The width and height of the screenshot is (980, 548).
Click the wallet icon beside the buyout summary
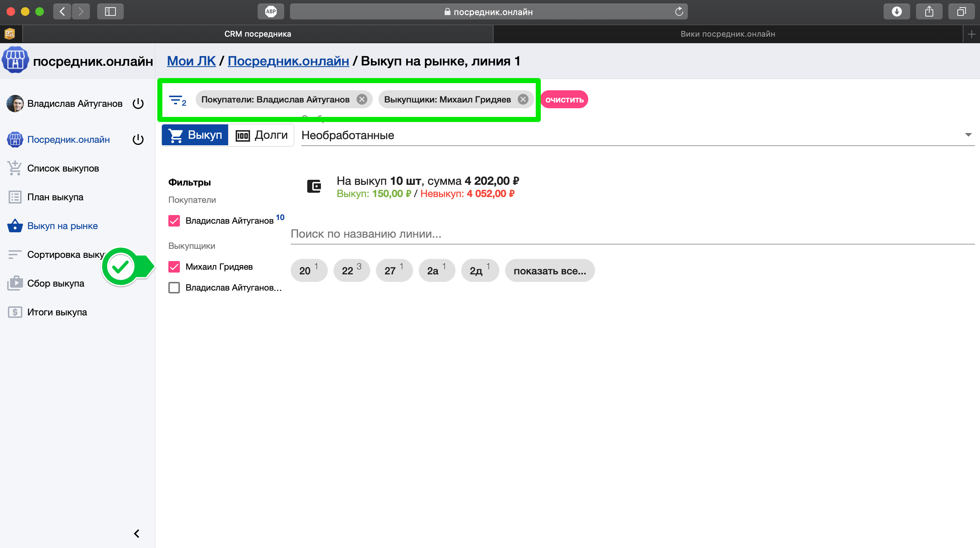[314, 186]
